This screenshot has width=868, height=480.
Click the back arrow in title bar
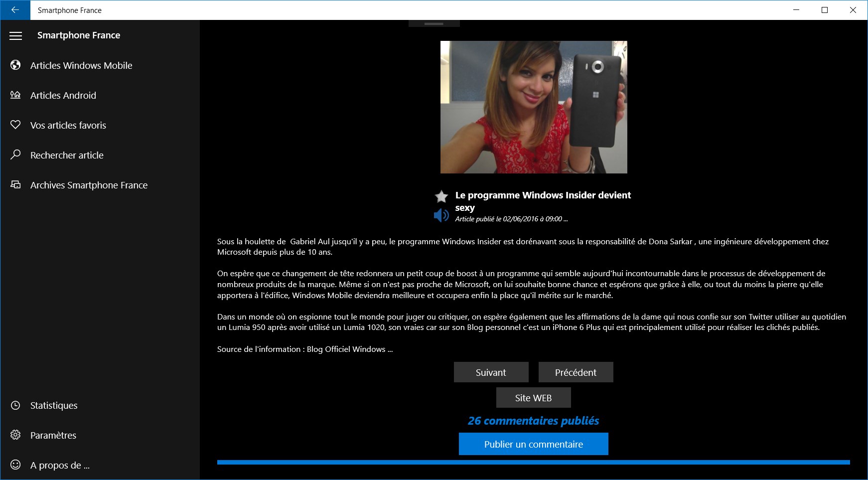click(x=15, y=10)
